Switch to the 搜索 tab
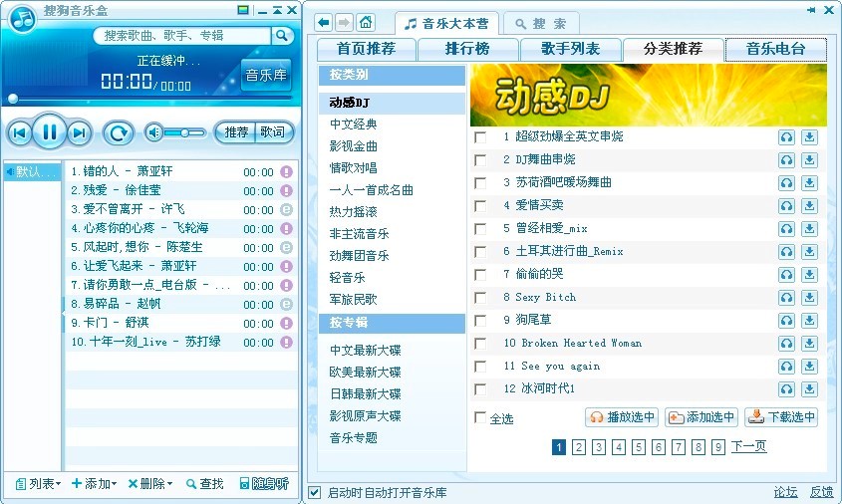 (541, 24)
